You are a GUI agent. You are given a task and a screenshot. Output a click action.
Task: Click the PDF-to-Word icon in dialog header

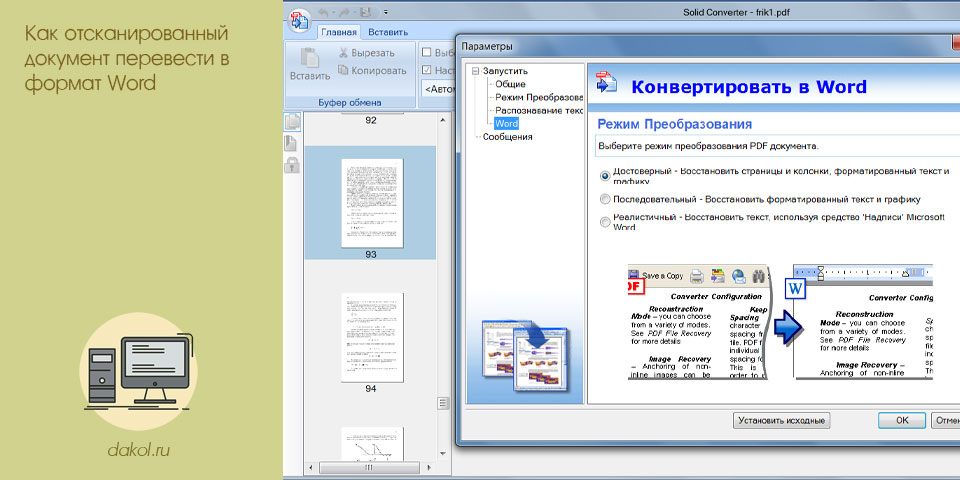pyautogui.click(x=606, y=85)
